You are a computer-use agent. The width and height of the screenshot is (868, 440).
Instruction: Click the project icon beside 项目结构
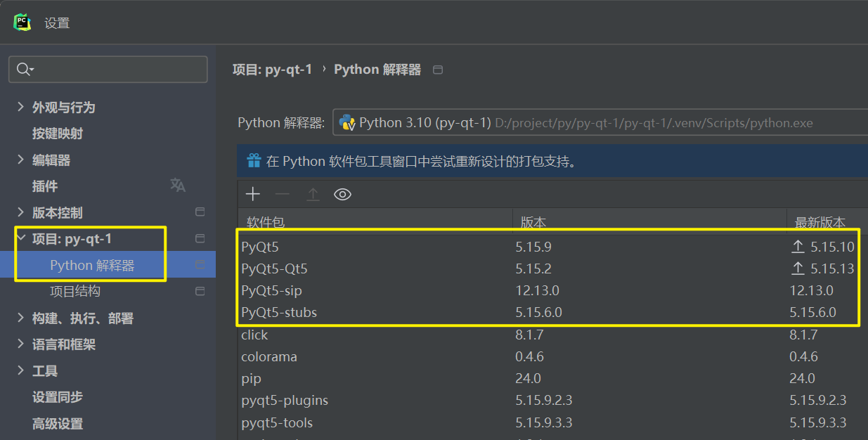point(200,291)
